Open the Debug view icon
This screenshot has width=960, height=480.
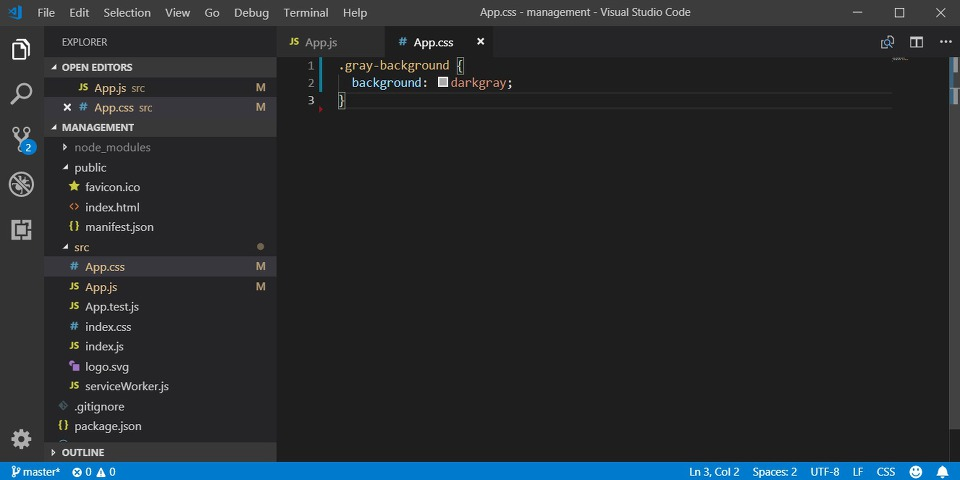pyautogui.click(x=21, y=184)
